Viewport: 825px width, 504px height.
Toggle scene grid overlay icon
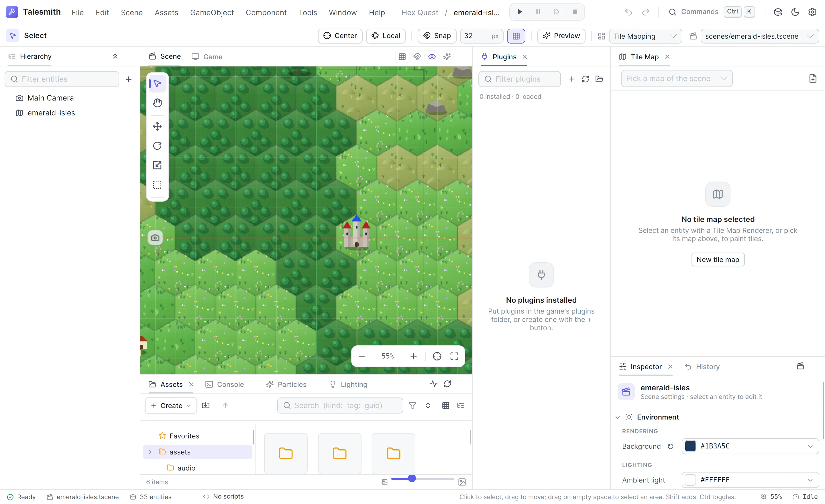pyautogui.click(x=402, y=57)
